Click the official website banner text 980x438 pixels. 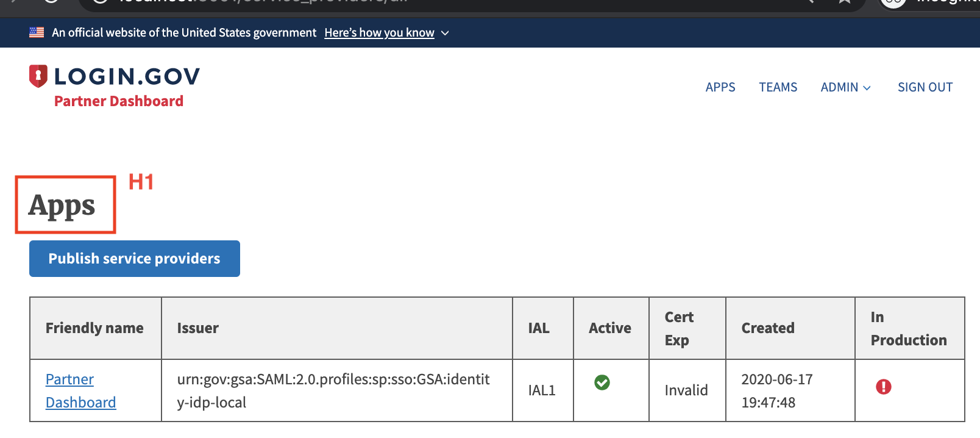[184, 33]
